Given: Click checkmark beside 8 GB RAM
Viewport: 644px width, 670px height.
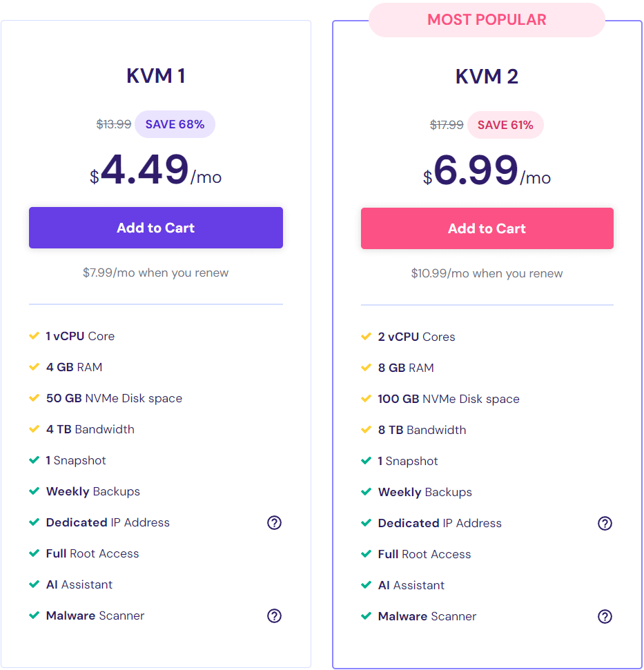Looking at the screenshot, I should 367,368.
